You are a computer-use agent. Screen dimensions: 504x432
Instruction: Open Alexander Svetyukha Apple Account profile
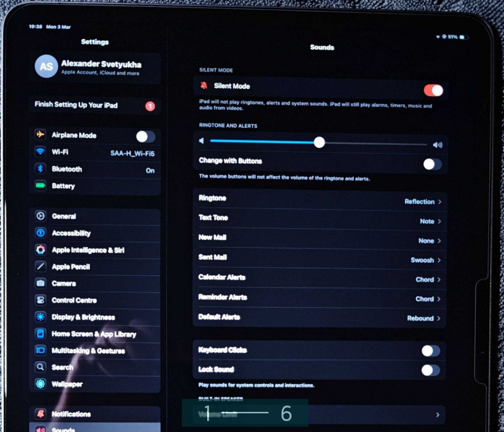point(95,67)
